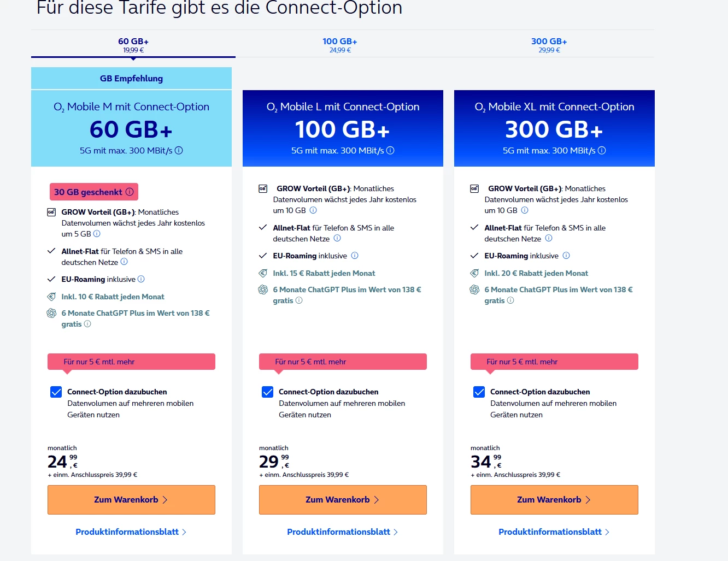Screen dimensions: 728x561
Task: Toggle Connect-Option checkbox for Mobile XL
Action: (479, 392)
